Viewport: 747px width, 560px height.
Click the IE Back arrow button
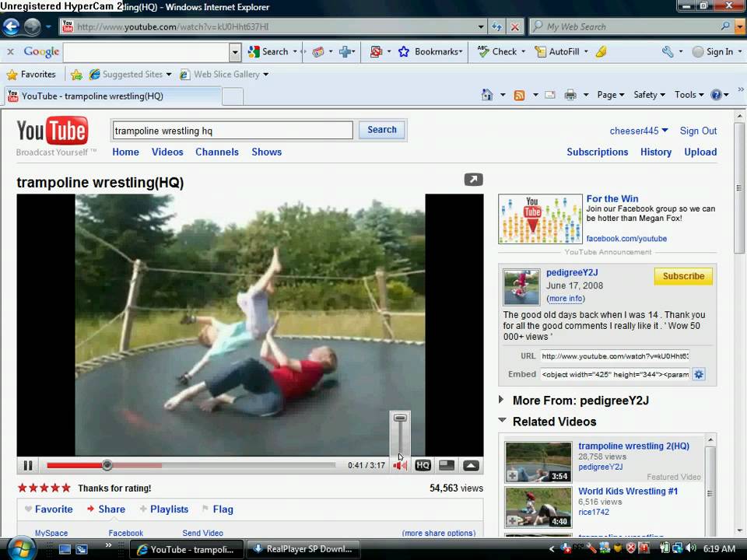12,26
